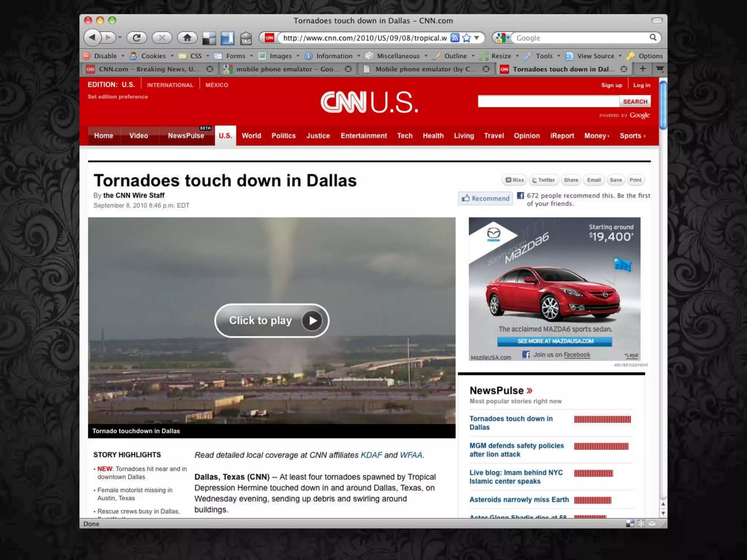Click the page vertical scrollbar thumb
747x560 pixels.
663,106
